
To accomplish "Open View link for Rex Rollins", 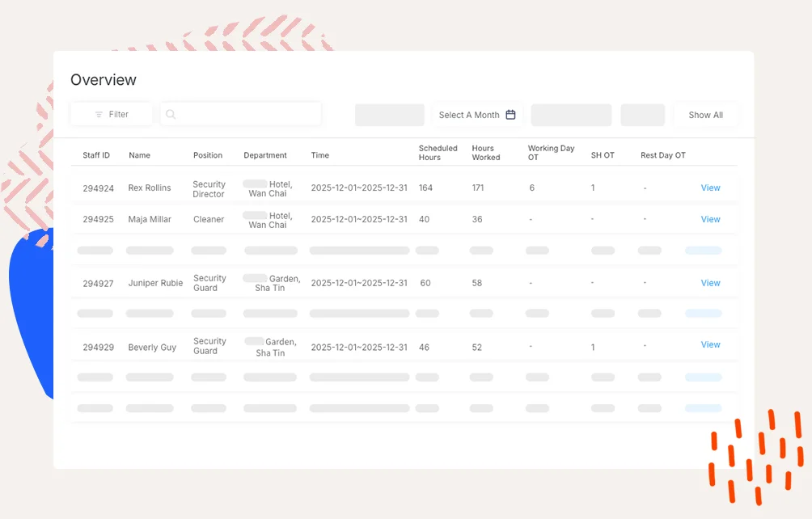I will (710, 188).
